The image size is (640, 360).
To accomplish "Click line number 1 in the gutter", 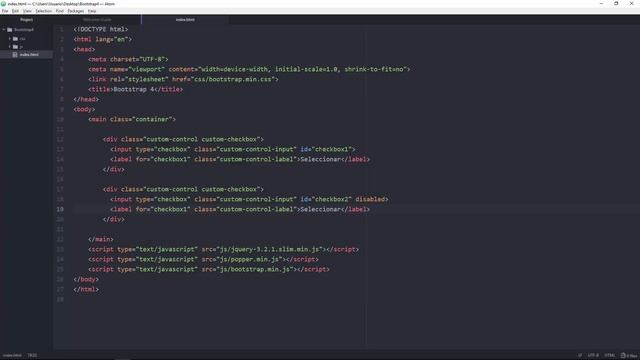I will click(62, 29).
